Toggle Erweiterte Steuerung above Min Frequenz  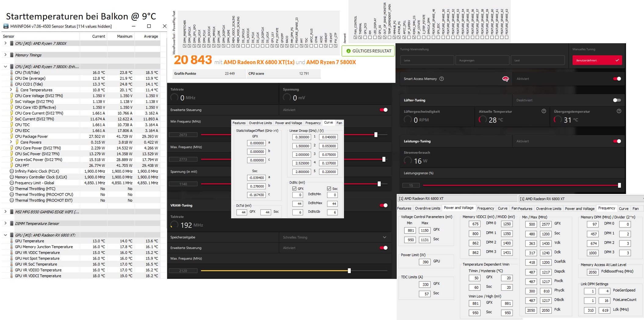pos(384,110)
